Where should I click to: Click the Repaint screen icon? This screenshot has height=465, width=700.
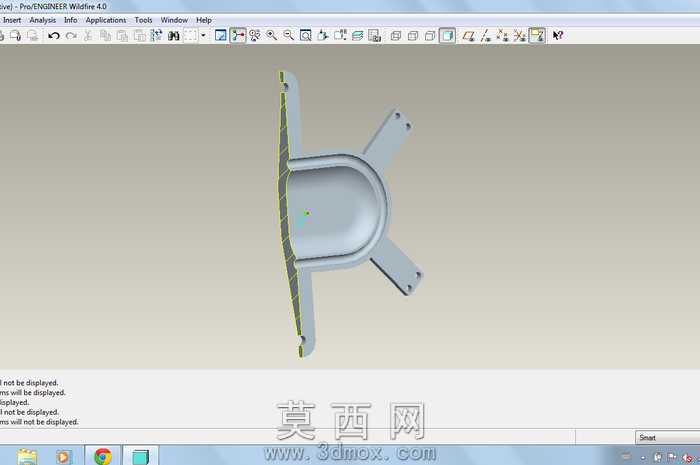221,36
